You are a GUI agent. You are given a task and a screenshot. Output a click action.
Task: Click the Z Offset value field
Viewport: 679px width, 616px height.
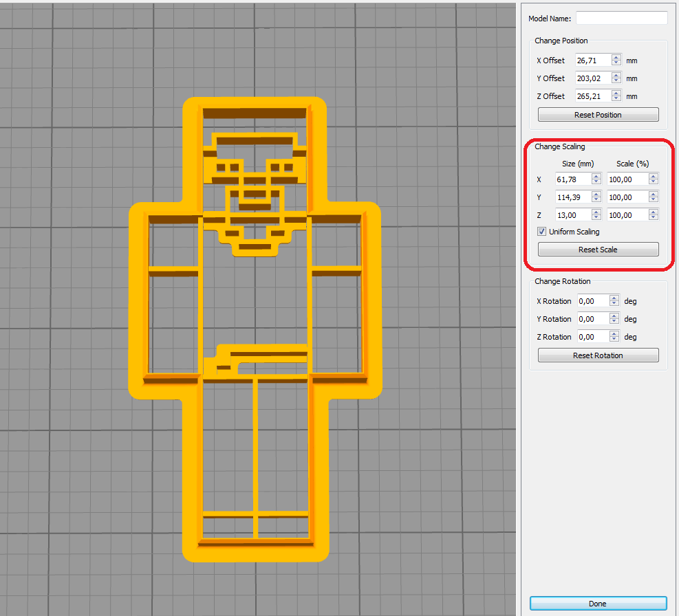(593, 96)
